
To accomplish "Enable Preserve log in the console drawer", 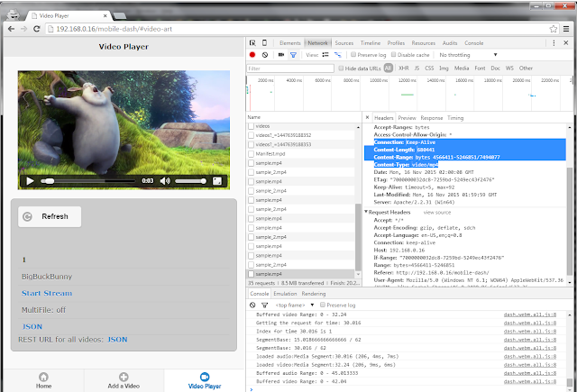I will [x=323, y=305].
